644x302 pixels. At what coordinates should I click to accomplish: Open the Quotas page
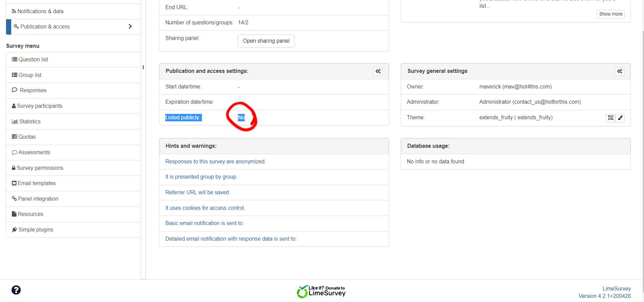point(73,137)
